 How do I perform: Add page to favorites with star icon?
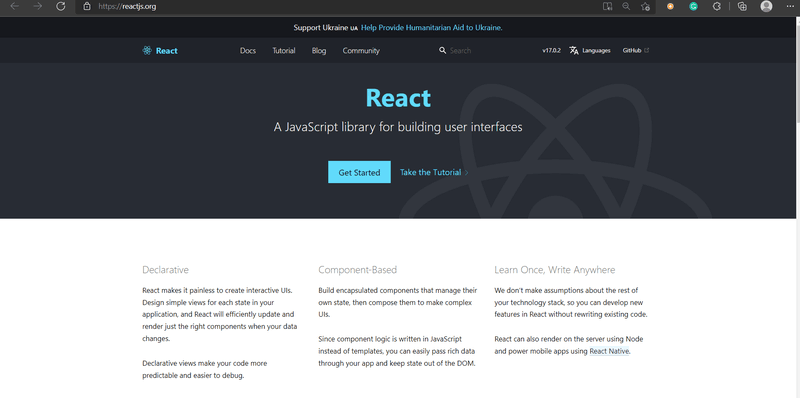click(x=645, y=7)
